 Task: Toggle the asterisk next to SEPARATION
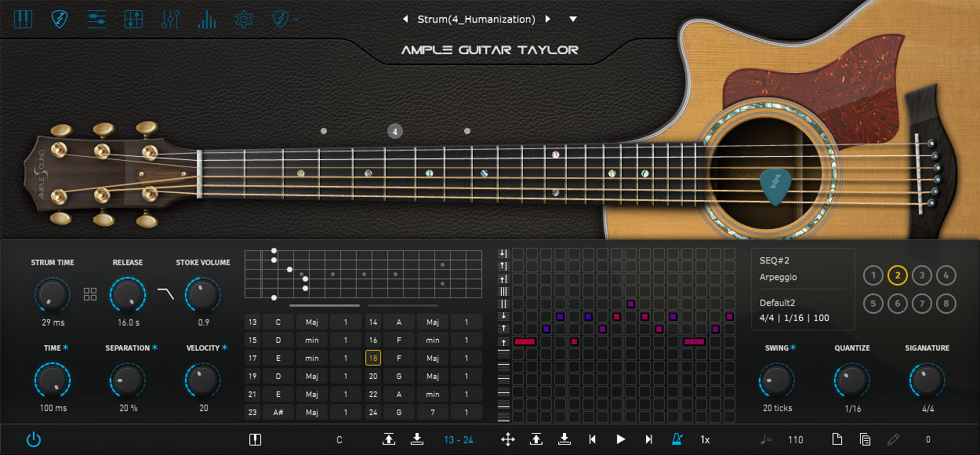(154, 348)
